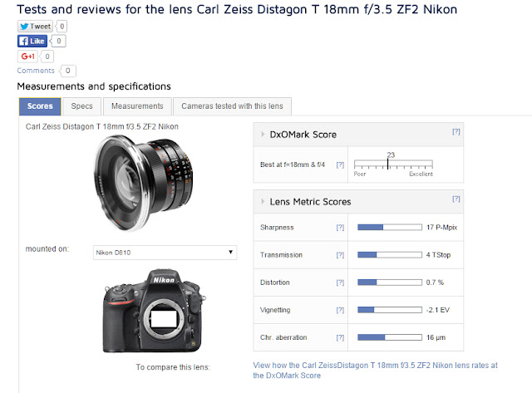
Task: Click the DxOMark score scale showing 23
Action: point(393,165)
